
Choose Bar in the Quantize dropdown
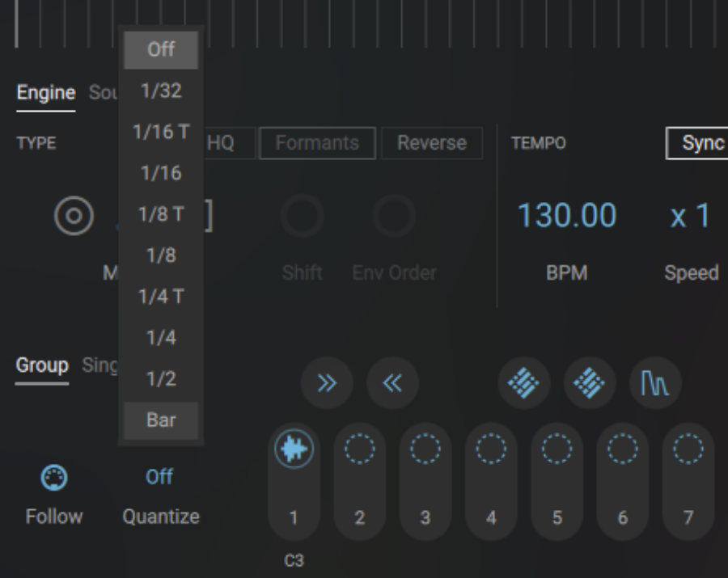click(160, 420)
